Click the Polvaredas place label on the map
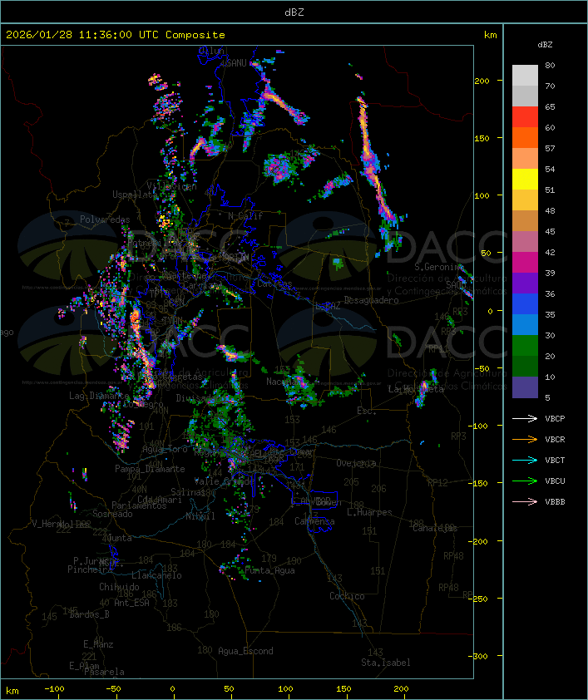588x700 pixels. pyautogui.click(x=105, y=219)
